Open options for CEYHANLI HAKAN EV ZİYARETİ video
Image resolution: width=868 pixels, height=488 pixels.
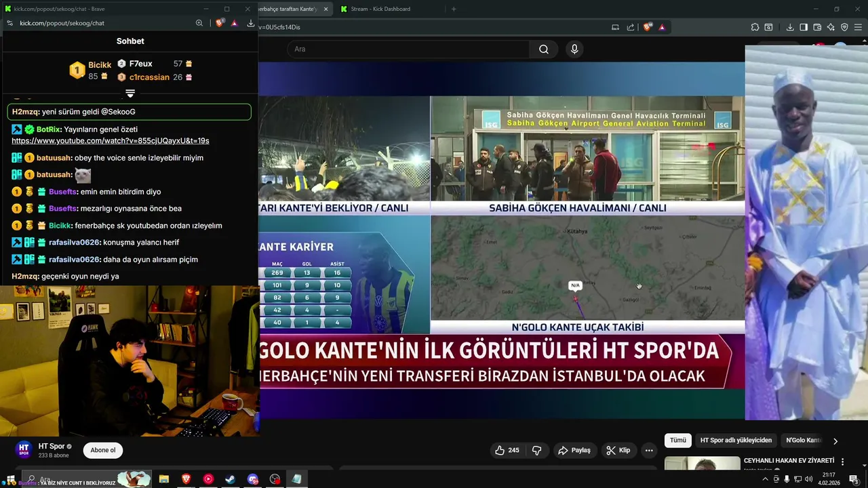tap(843, 462)
